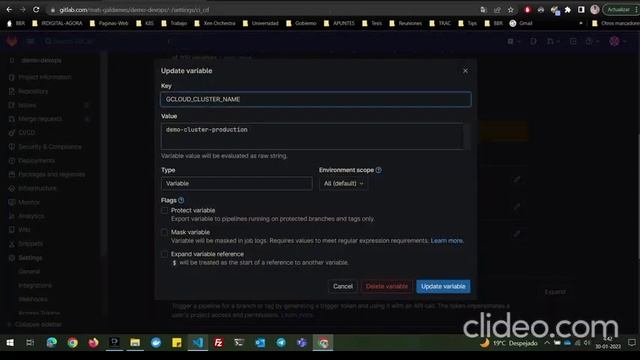
Task: Open GitLab create new dropdown
Action: (513, 41)
